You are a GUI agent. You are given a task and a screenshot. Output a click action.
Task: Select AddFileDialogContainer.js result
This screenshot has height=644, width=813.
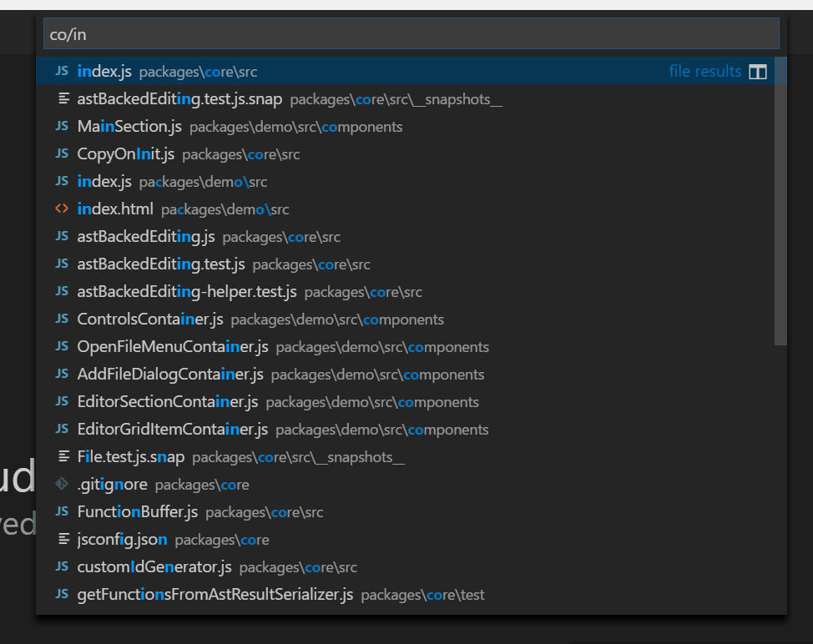pyautogui.click(x=405, y=374)
